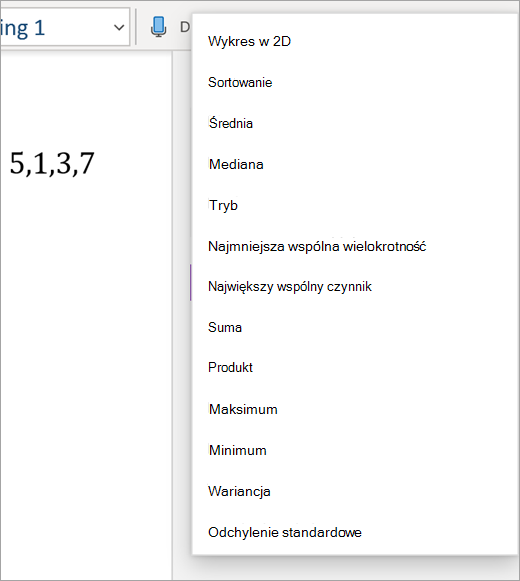Select Największy wspólny czynnik option
The image size is (520, 581).
[x=290, y=286]
